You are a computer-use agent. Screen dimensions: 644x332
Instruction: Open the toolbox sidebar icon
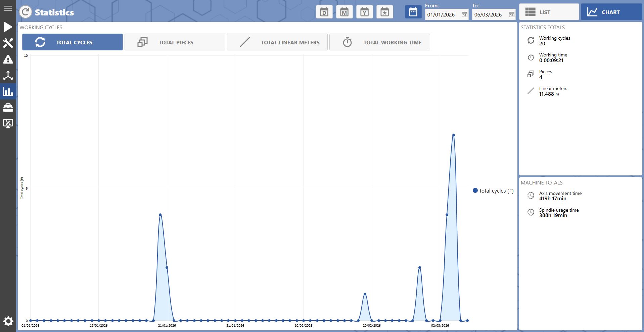tap(8, 108)
